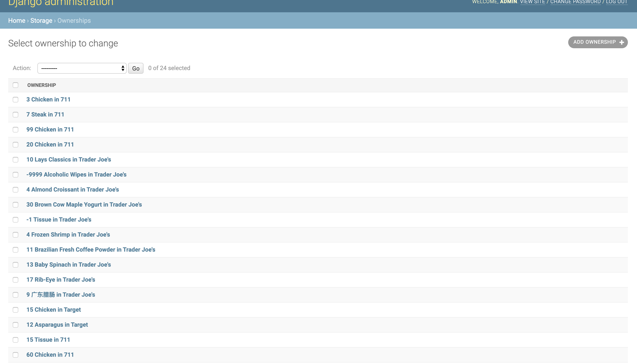Click the Ownership column header
This screenshot has width=637, height=364.
[x=41, y=85]
